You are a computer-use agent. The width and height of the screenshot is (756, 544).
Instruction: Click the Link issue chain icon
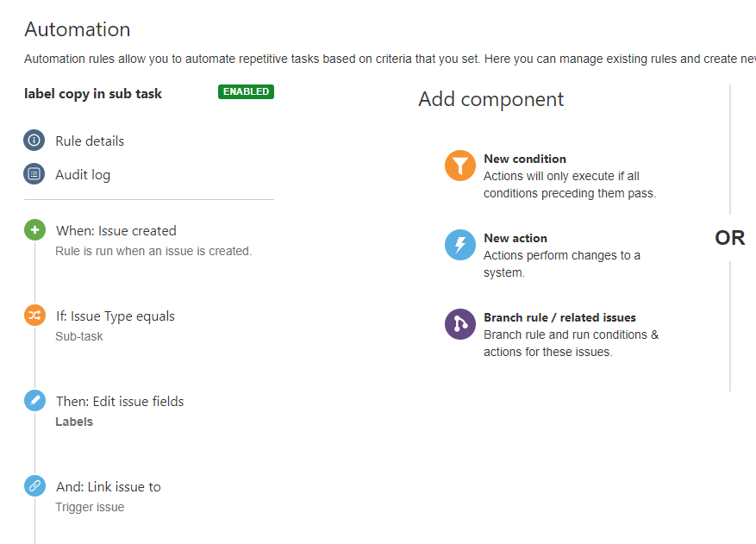(x=34, y=486)
